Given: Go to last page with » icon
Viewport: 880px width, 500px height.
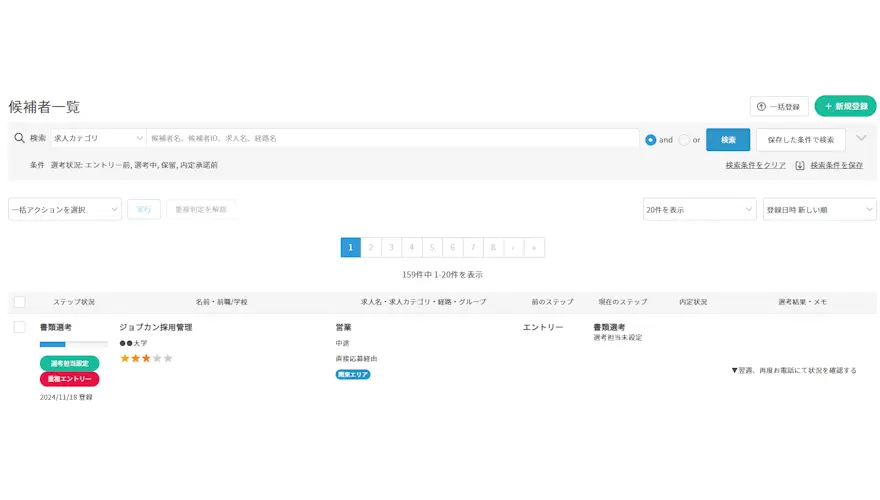Looking at the screenshot, I should (x=535, y=247).
